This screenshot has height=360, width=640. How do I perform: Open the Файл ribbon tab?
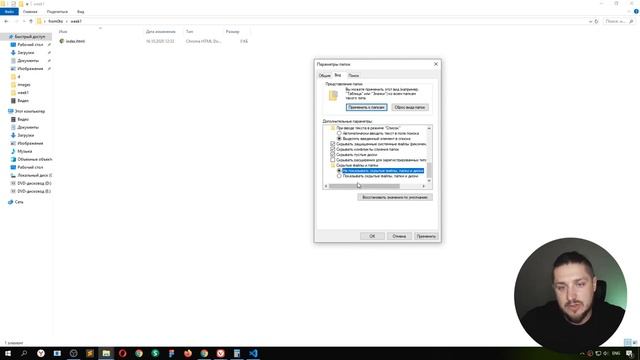coord(9,11)
